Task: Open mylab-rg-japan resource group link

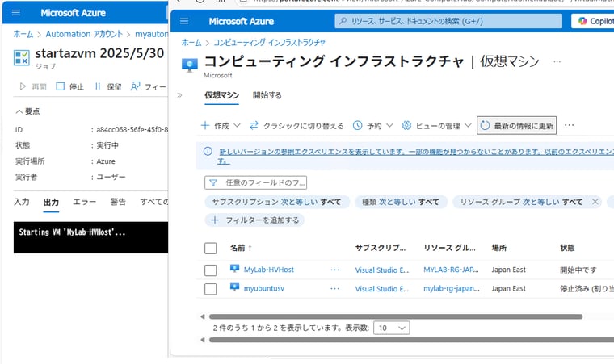Action: (x=452, y=288)
